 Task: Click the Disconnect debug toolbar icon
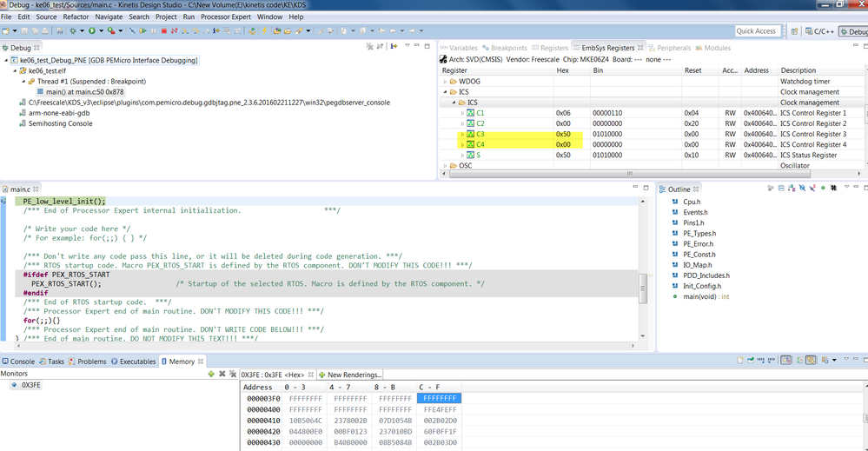[175, 31]
